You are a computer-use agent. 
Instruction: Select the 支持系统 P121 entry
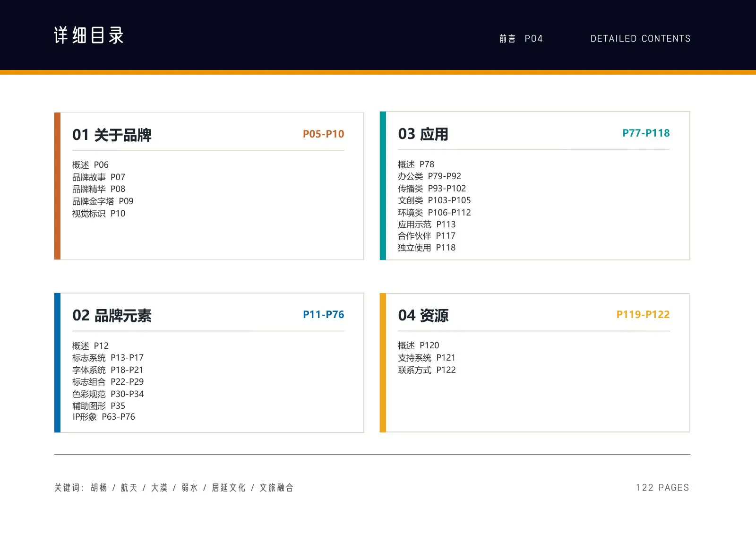[x=427, y=358]
